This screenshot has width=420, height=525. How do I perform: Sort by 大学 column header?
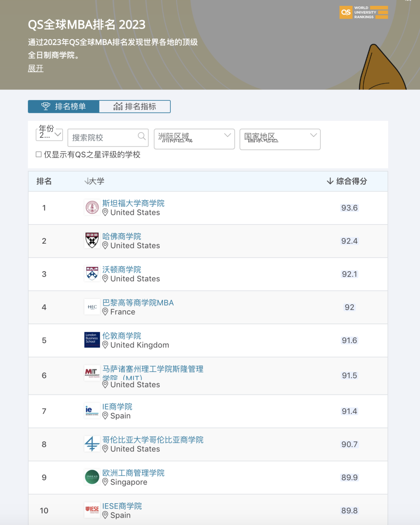(x=94, y=181)
